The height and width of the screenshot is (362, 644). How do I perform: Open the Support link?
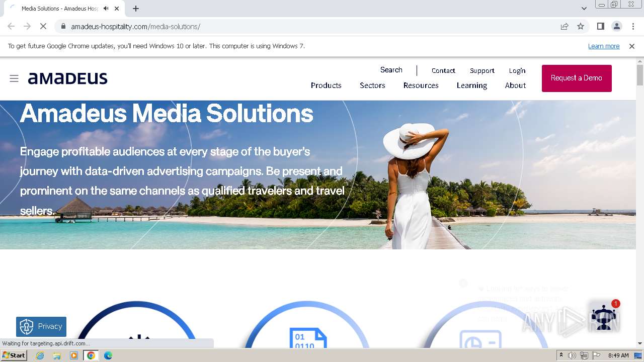pos(482,70)
